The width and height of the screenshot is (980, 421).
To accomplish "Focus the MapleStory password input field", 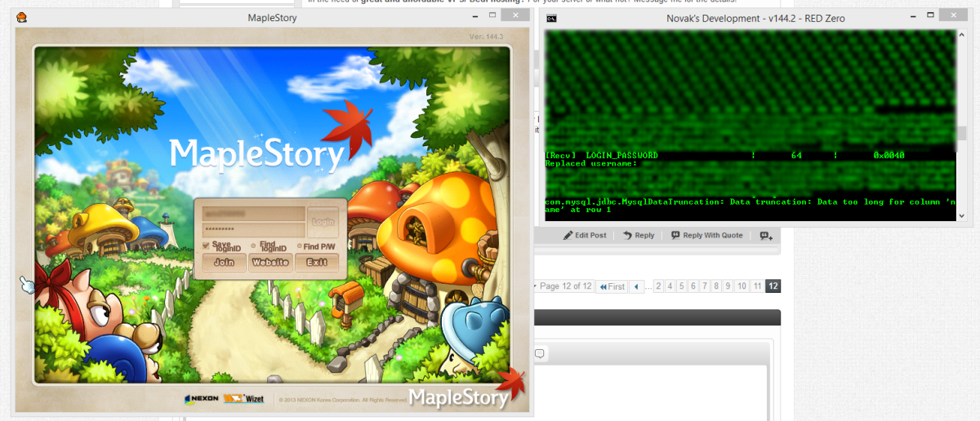I will point(253,229).
